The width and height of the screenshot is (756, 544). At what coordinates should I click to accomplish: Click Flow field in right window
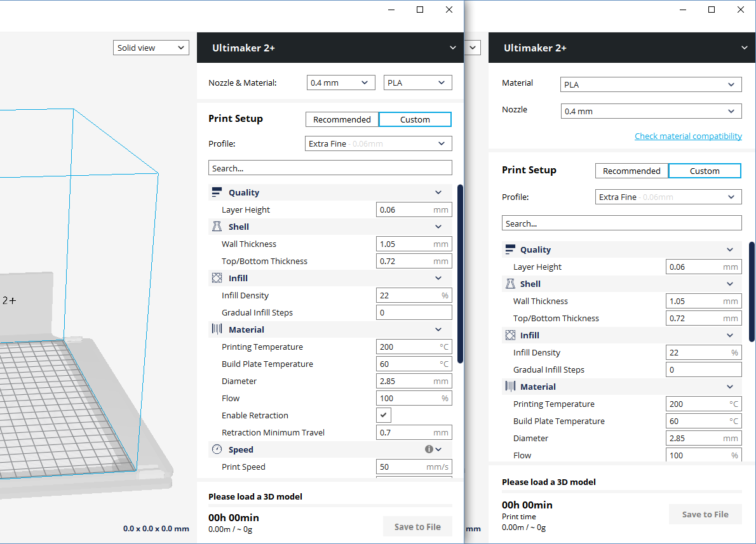704,455
